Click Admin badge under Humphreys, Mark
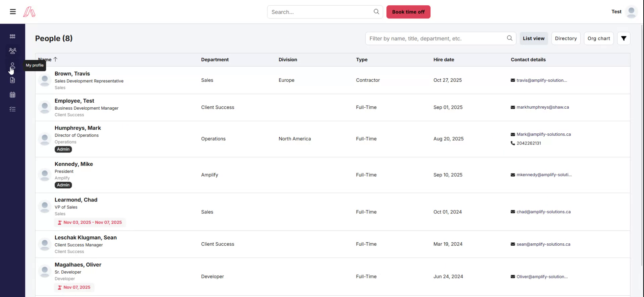This screenshot has width=644, height=297. [x=63, y=149]
